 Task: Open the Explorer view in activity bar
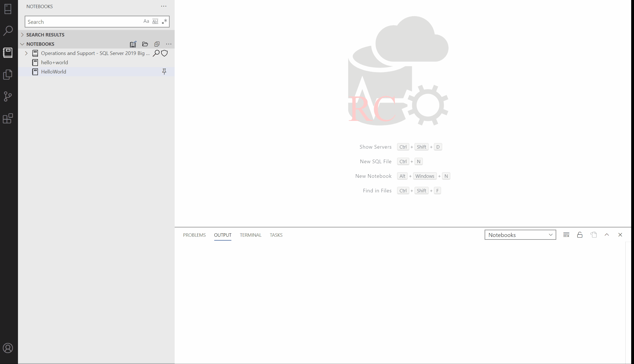point(8,74)
